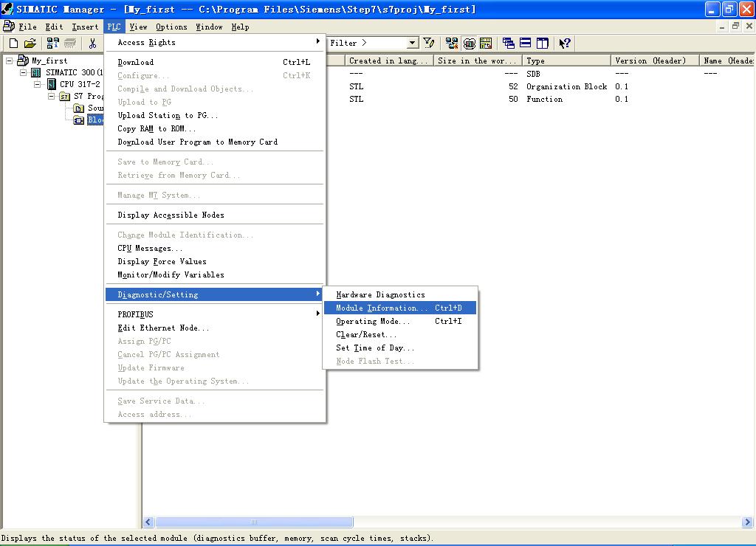Click the My_first project icon in tree
This screenshot has height=546, width=756.
(23, 61)
